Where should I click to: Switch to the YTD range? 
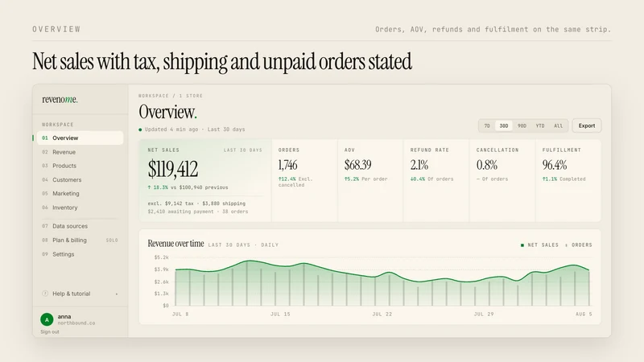coord(540,126)
